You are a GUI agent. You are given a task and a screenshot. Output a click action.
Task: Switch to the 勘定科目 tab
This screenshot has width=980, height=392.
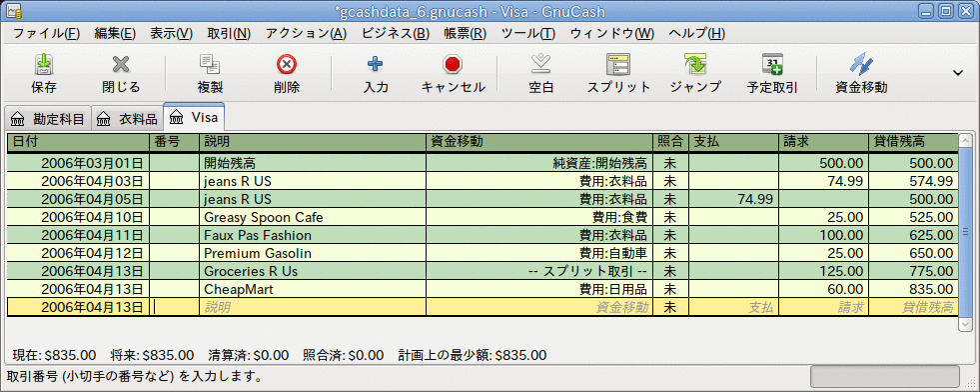click(x=48, y=118)
